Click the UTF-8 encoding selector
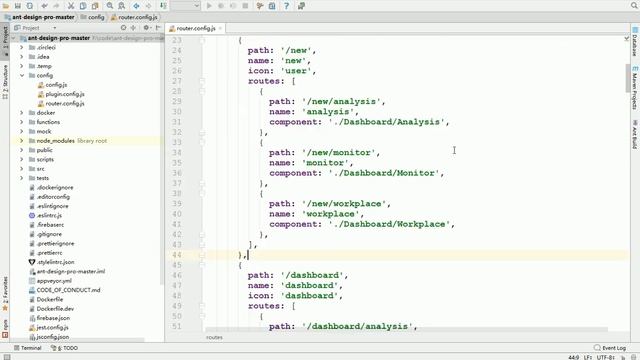 605,357
